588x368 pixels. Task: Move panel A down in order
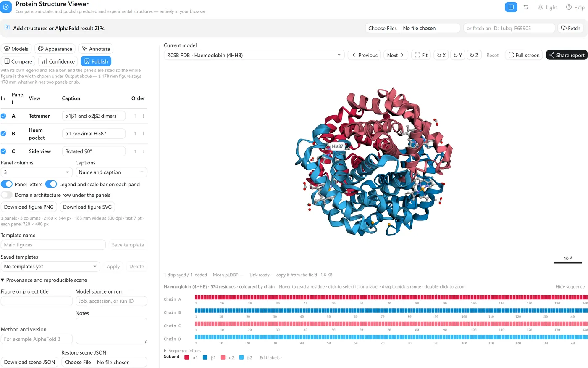144,116
